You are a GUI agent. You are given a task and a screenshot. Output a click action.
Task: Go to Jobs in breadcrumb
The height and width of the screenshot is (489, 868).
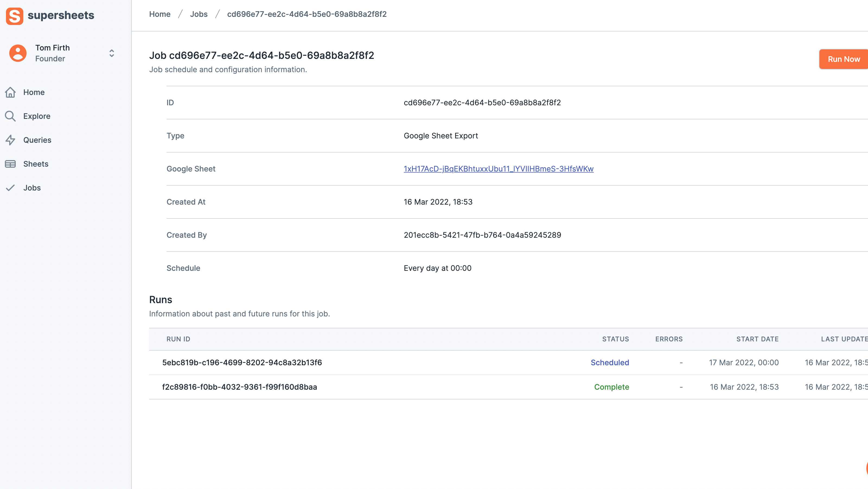[199, 14]
